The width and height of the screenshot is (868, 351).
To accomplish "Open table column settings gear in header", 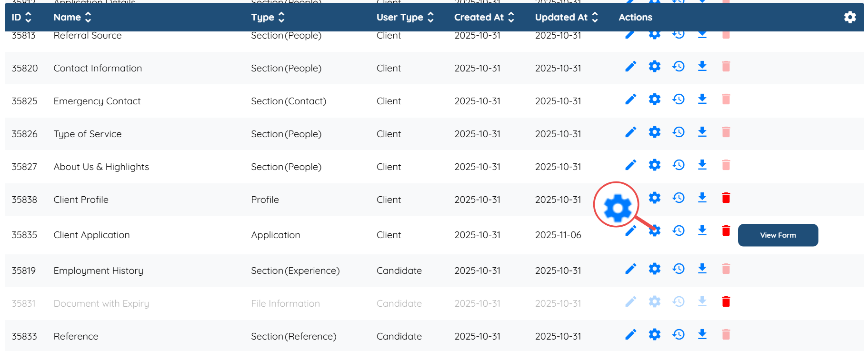I will pos(850,17).
